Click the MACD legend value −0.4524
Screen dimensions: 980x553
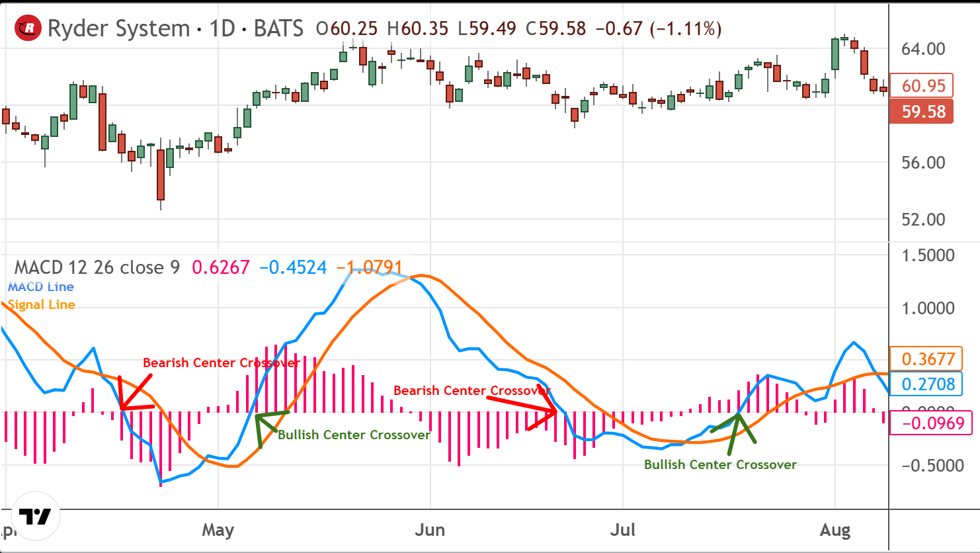tap(294, 267)
